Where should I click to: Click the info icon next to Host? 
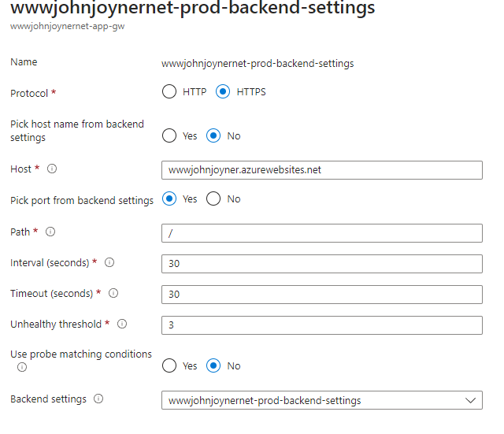tap(53, 169)
